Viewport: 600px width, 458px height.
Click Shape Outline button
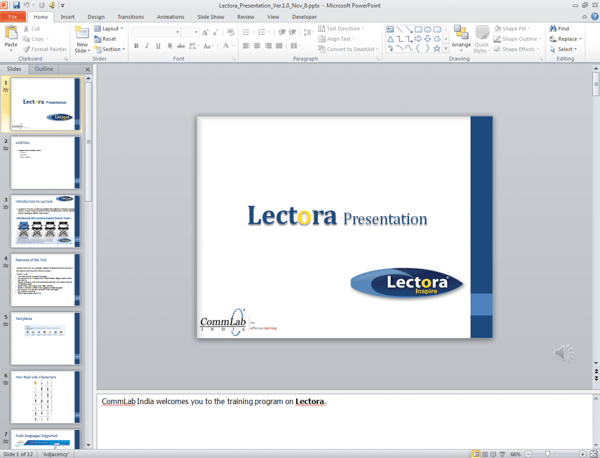coord(517,39)
